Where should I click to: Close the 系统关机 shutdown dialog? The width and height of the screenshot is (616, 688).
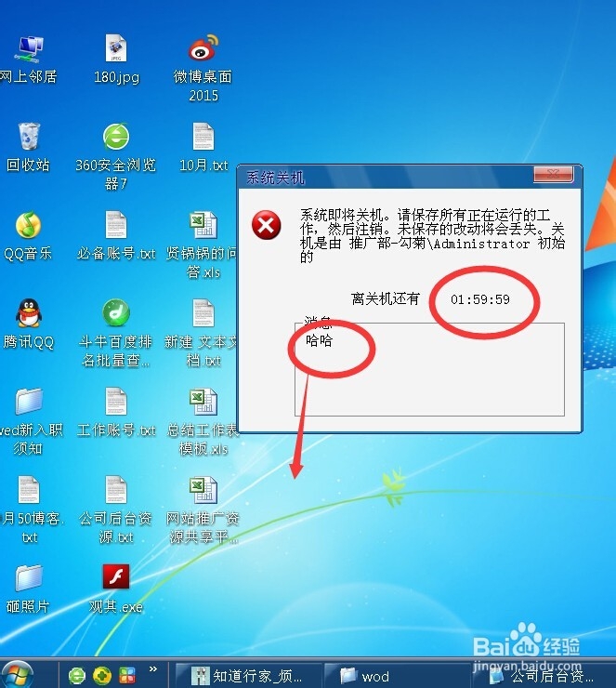[x=554, y=174]
